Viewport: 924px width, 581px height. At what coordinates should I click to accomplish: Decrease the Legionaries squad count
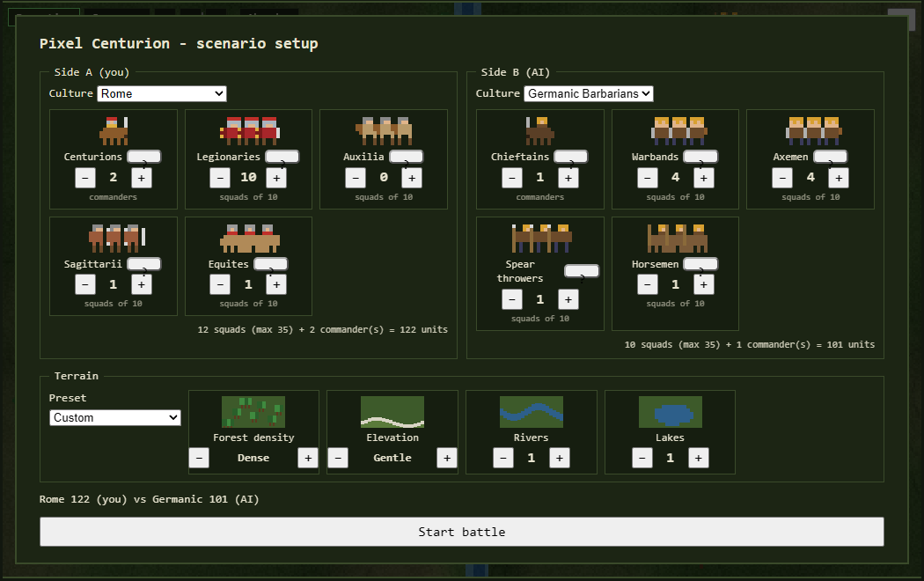(220, 178)
